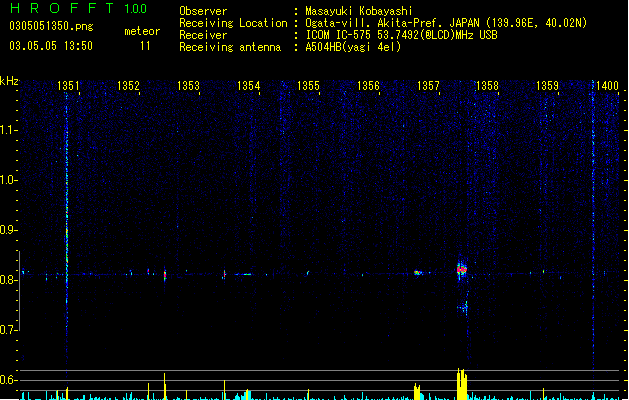Select the 1357 time marker
The width and height of the screenshot is (629, 400).
coord(428,86)
